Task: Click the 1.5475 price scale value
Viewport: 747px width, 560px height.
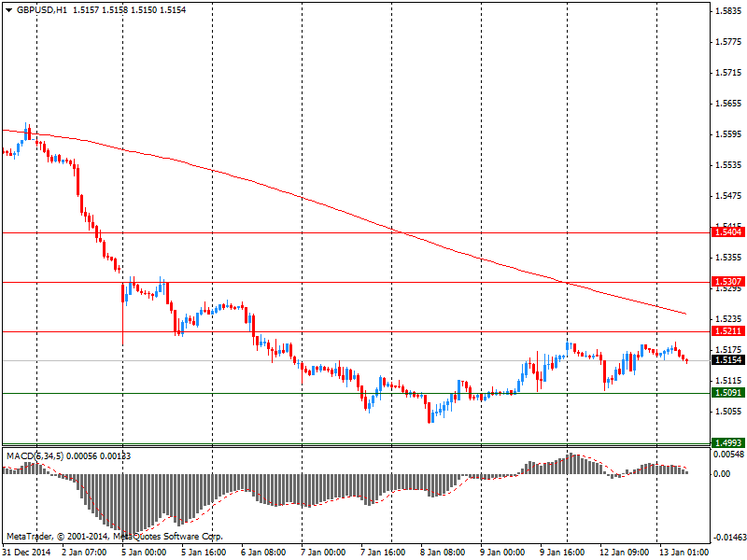Action: 729,196
